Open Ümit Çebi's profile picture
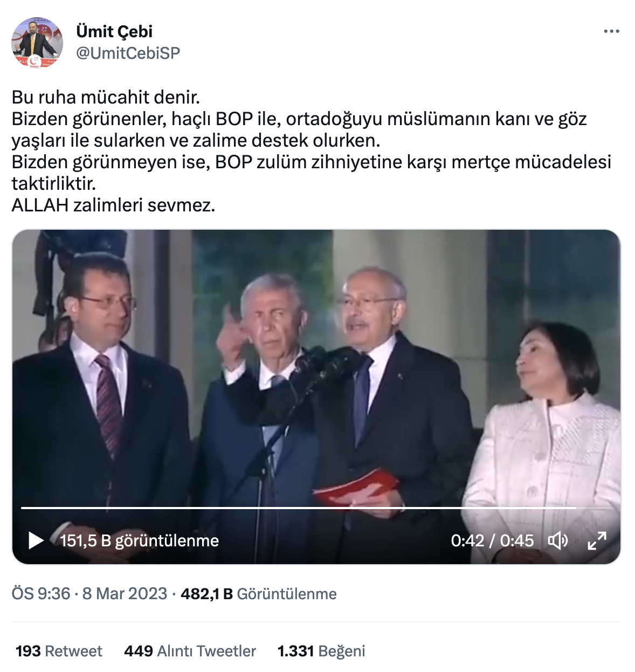 37,43
